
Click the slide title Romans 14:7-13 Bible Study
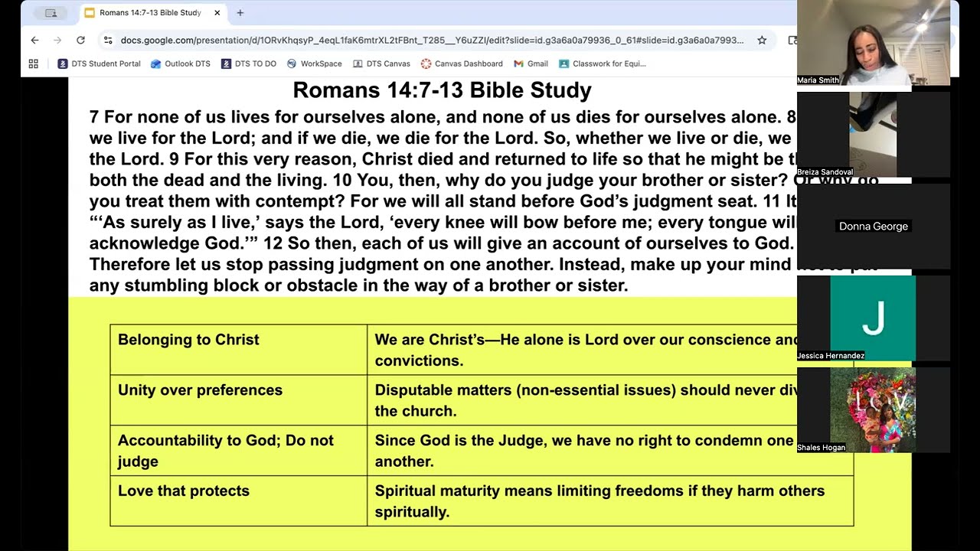442,90
